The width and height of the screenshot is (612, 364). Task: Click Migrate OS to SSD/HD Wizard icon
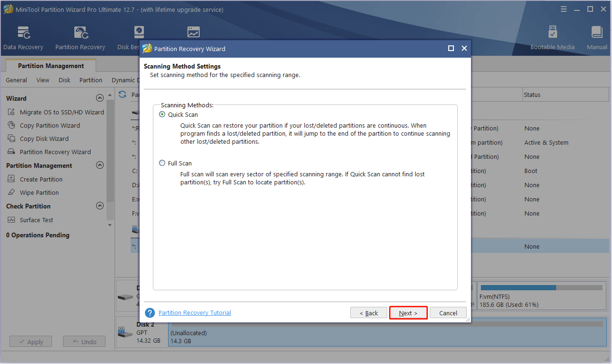11,112
